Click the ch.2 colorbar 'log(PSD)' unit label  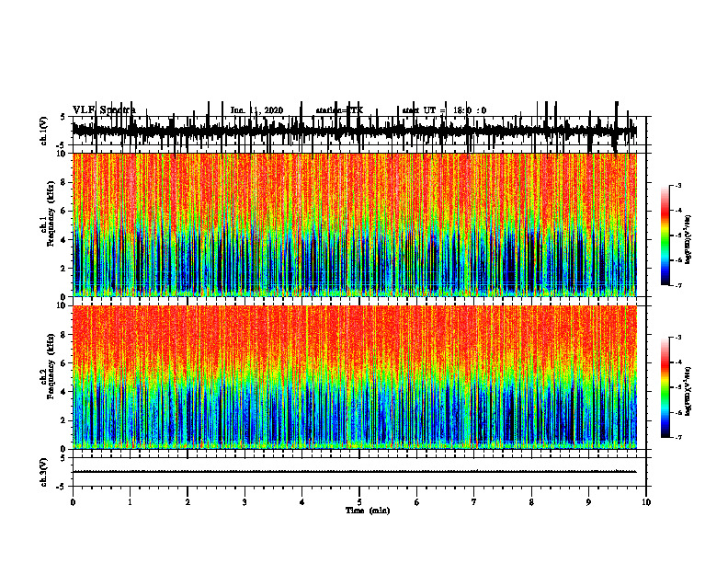click(688, 391)
